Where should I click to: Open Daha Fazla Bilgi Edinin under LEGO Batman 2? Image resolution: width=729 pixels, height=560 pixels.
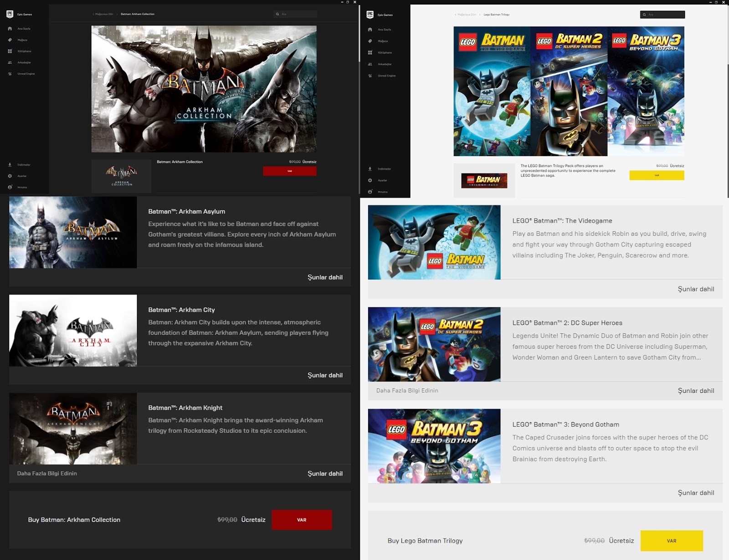tap(407, 391)
